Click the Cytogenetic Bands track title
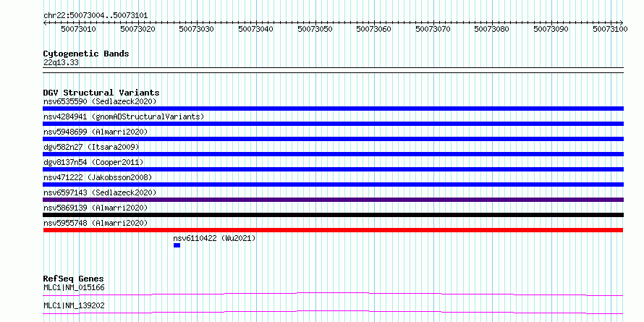This screenshot has height=322, width=644. (86, 54)
